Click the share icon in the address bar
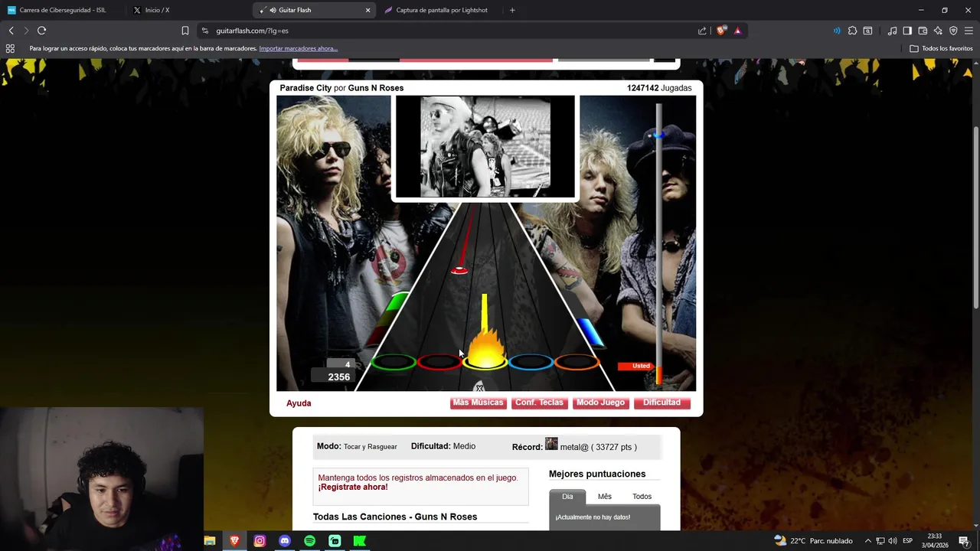The image size is (980, 551). click(x=702, y=31)
